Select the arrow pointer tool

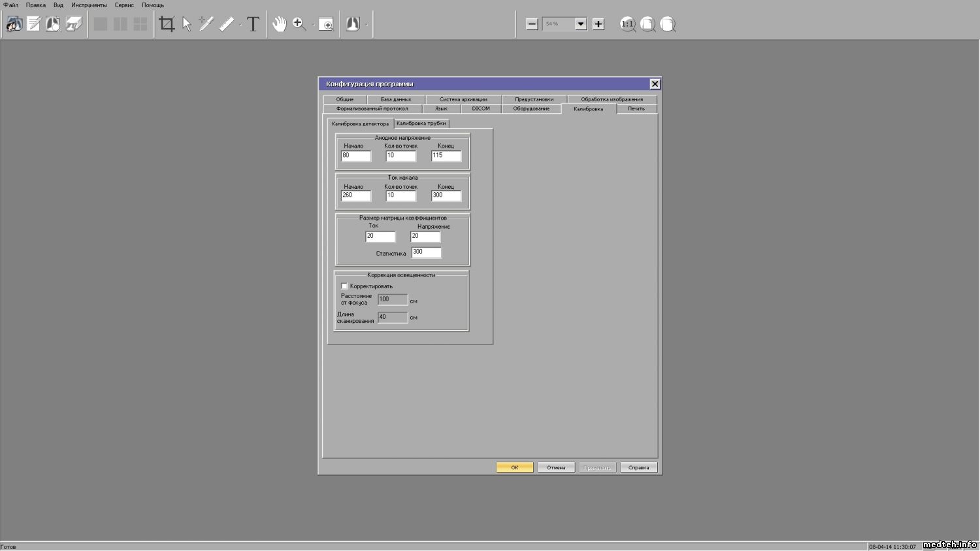click(x=187, y=24)
